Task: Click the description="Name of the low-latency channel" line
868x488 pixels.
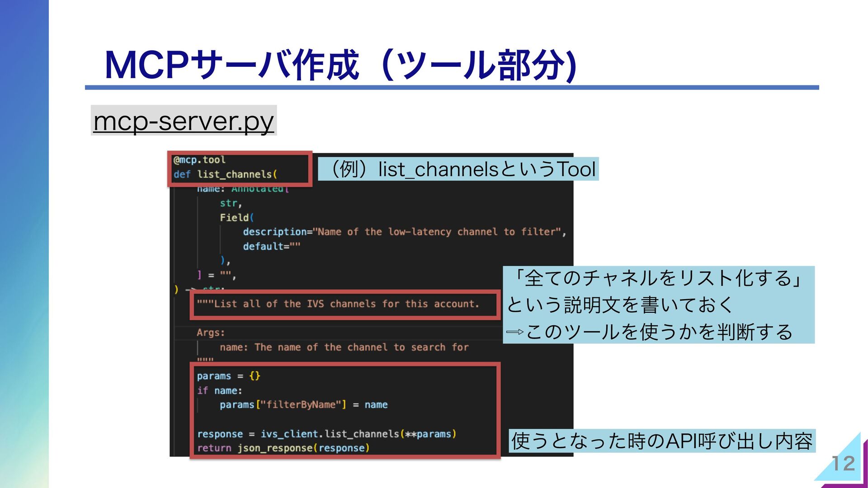Action: pyautogui.click(x=404, y=232)
